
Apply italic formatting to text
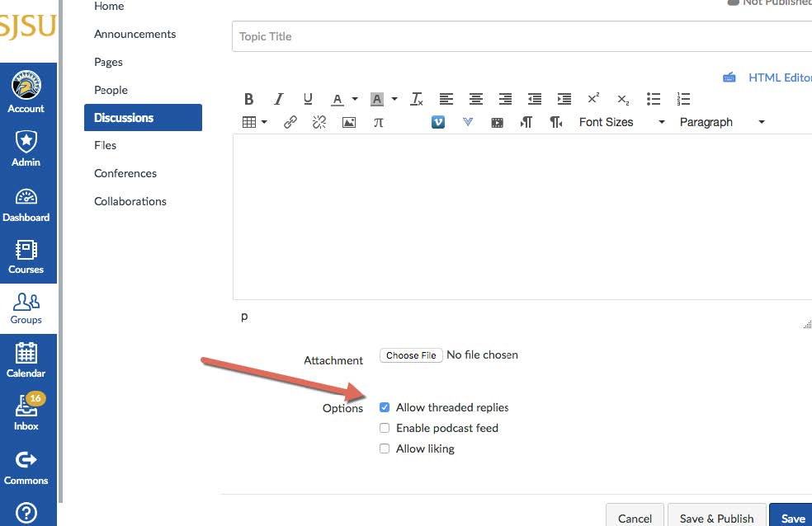(279, 99)
